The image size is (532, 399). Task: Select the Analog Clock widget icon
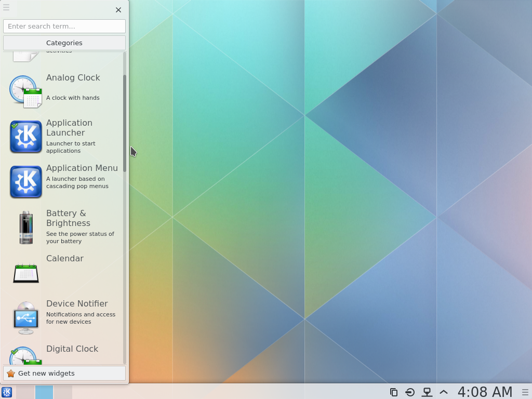point(25,92)
